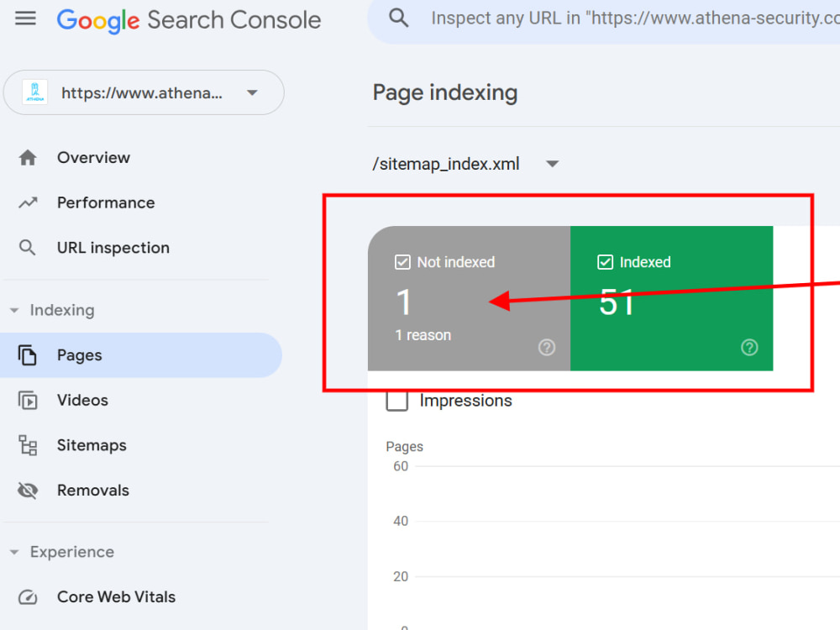This screenshot has height=630, width=840.
Task: Click the chart gridline value 40
Action: (400, 521)
